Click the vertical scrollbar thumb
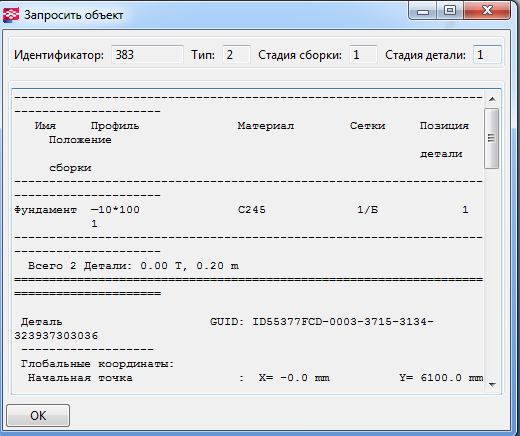This screenshot has width=520, height=436. [x=492, y=138]
